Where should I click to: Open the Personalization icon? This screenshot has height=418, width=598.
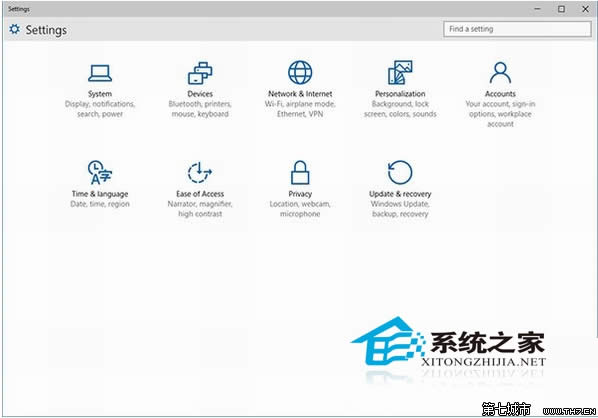400,72
